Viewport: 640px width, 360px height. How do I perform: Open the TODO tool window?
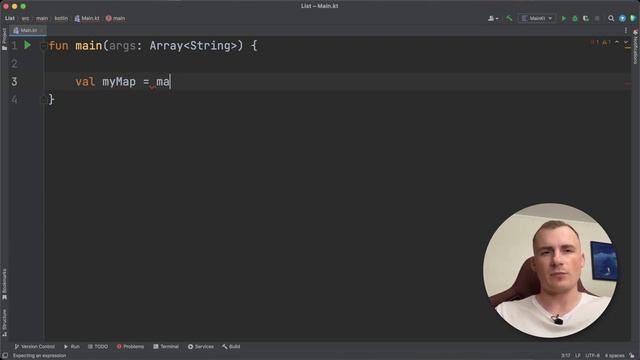pyautogui.click(x=98, y=347)
